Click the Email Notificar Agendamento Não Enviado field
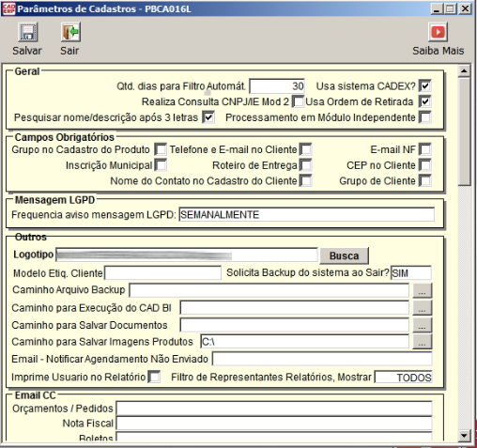477x448 pixels. pos(322,359)
